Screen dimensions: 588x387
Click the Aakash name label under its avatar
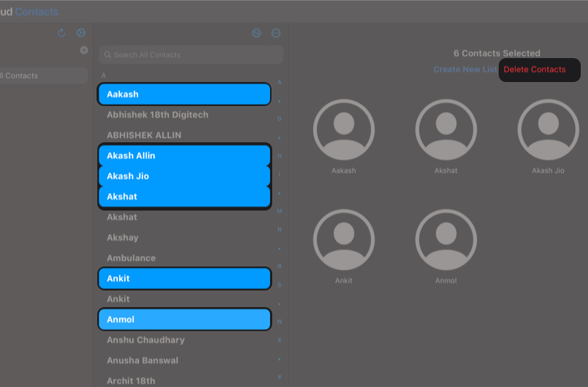(x=344, y=171)
